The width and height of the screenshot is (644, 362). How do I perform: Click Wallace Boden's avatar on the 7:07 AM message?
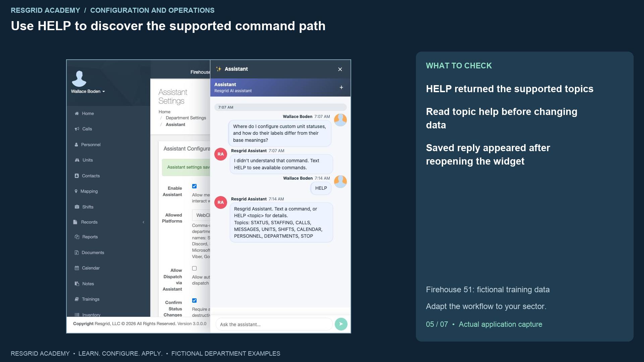340,120
